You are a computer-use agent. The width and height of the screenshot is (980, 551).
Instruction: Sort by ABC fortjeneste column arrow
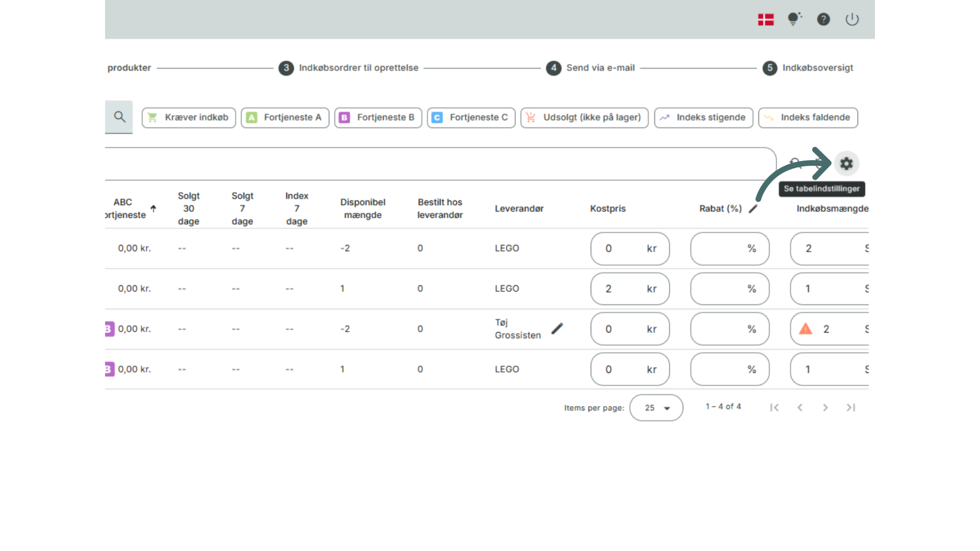pyautogui.click(x=153, y=209)
